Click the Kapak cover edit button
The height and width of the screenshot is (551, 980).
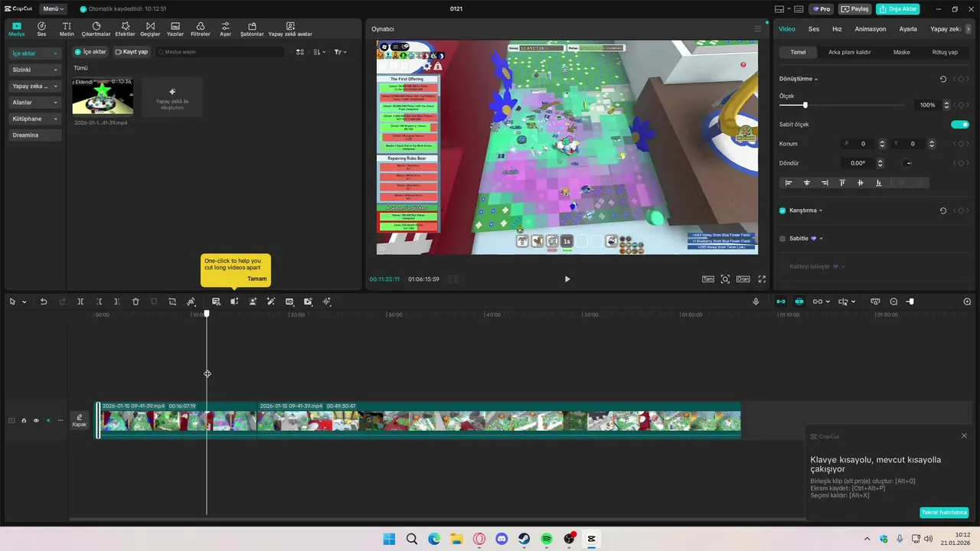(80, 420)
